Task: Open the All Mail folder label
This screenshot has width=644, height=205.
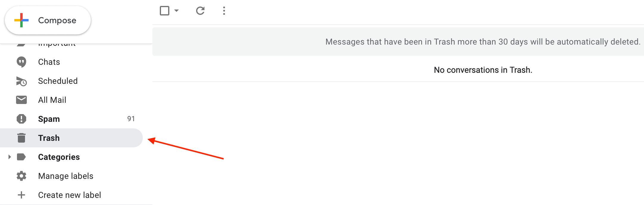Action: 52,100
